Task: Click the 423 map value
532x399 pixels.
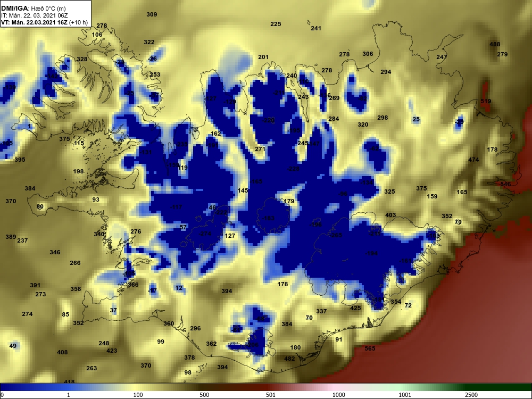Action: 112,351
